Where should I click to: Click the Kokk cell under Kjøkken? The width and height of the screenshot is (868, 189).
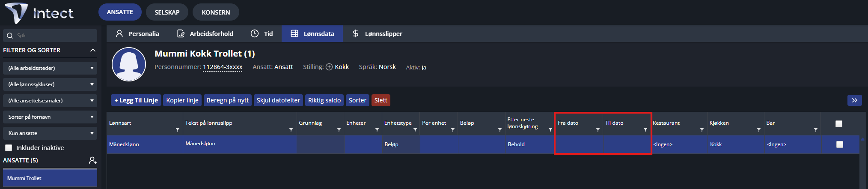(x=736, y=144)
